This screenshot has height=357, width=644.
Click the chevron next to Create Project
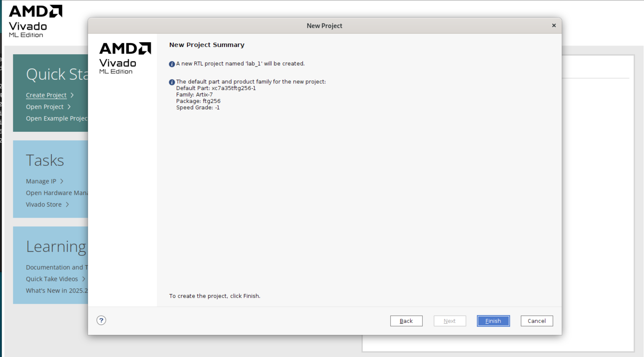[x=72, y=95]
